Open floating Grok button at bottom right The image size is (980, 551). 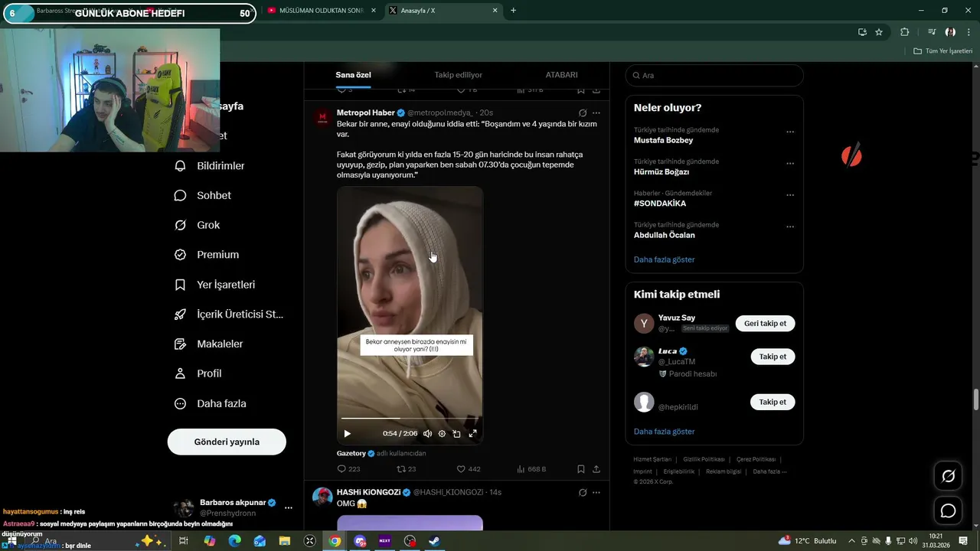[x=948, y=476]
